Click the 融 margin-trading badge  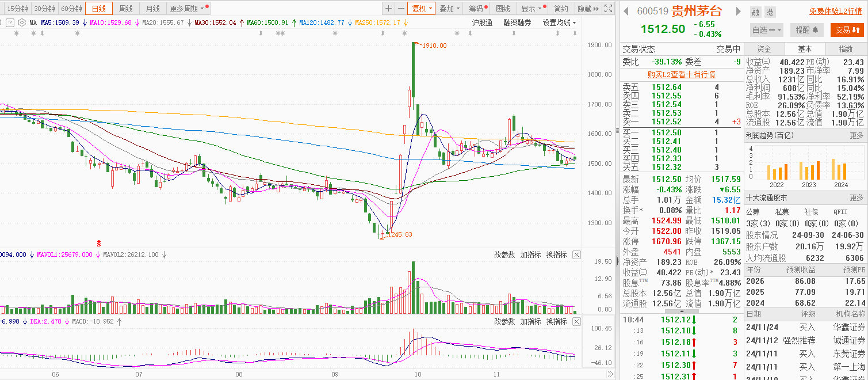755,12
